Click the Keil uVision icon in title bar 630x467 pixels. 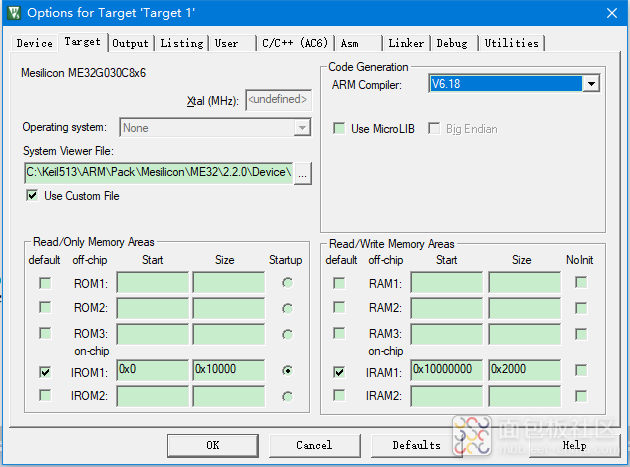[x=14, y=13]
